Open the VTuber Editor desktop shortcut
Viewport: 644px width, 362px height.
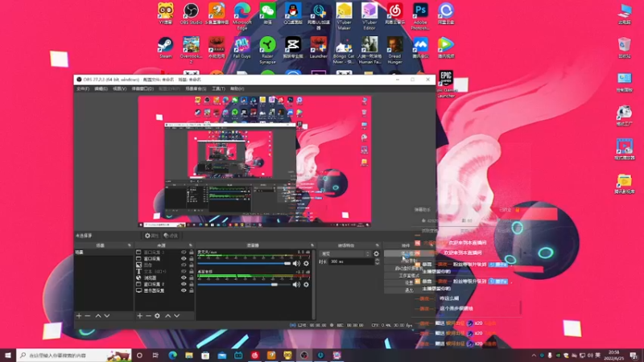pos(369,16)
